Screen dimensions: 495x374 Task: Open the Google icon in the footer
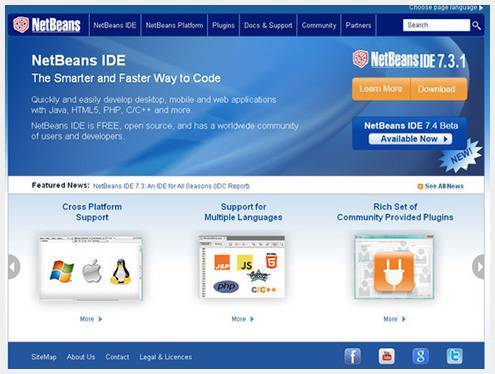click(x=420, y=356)
